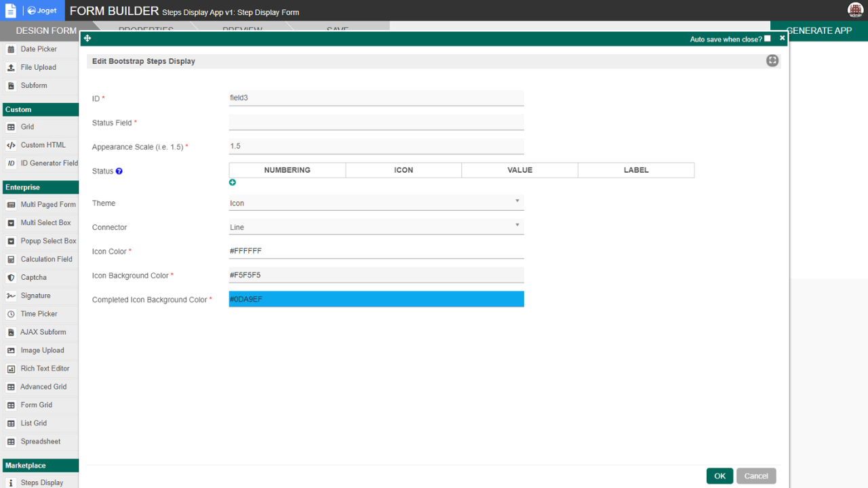The width and height of the screenshot is (868, 488).
Task: Select the Captcha shield icon
Action: (11, 278)
